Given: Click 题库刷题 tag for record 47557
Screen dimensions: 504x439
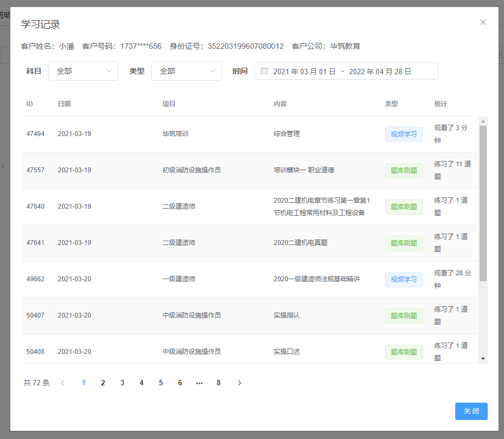Looking at the screenshot, I should click(x=404, y=170).
